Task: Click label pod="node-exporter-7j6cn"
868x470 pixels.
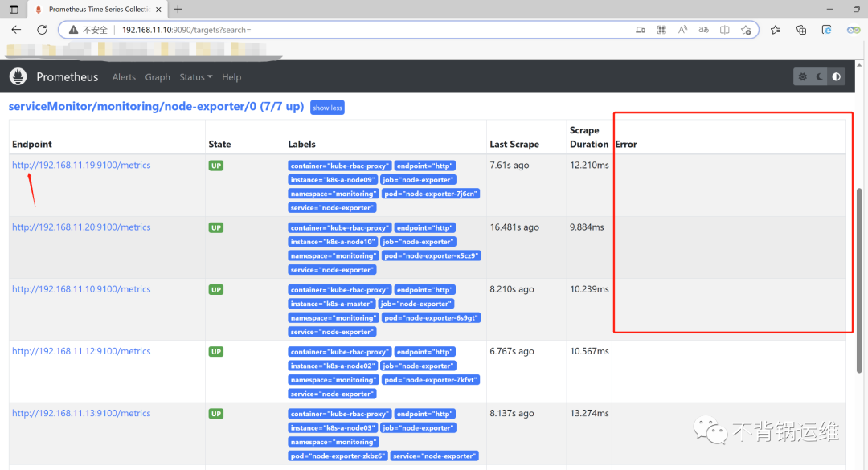Action: (x=431, y=194)
